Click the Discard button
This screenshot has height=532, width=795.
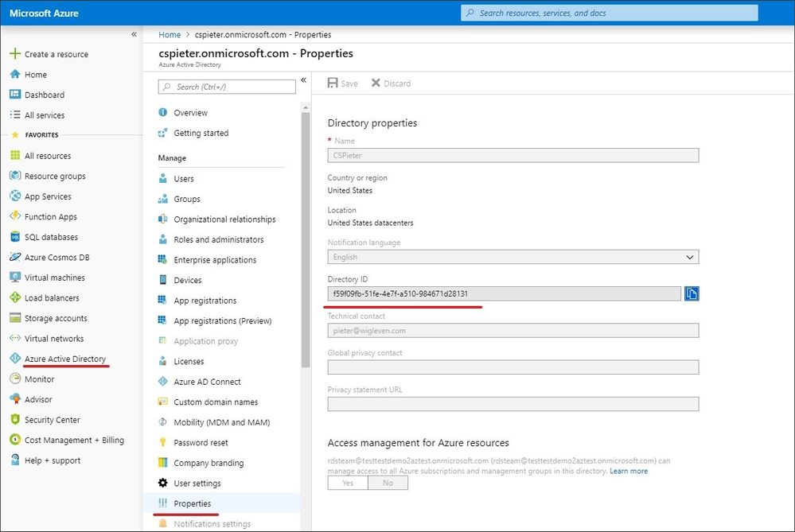(x=391, y=83)
